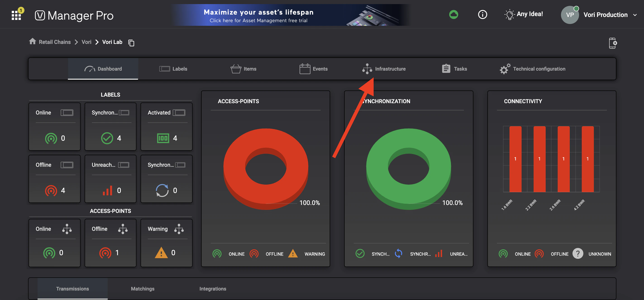This screenshot has height=300, width=644.
Task: Click the Vori breadcrumb link
Action: pyautogui.click(x=86, y=42)
